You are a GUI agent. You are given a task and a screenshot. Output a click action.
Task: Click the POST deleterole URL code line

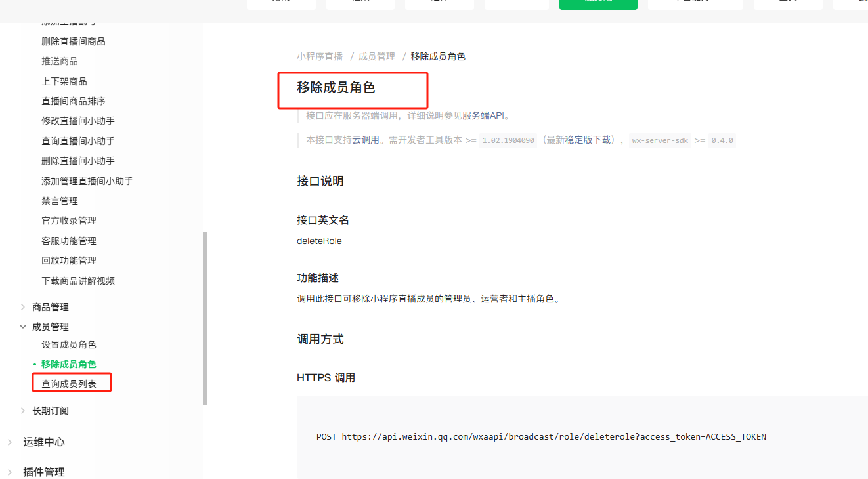tap(541, 437)
